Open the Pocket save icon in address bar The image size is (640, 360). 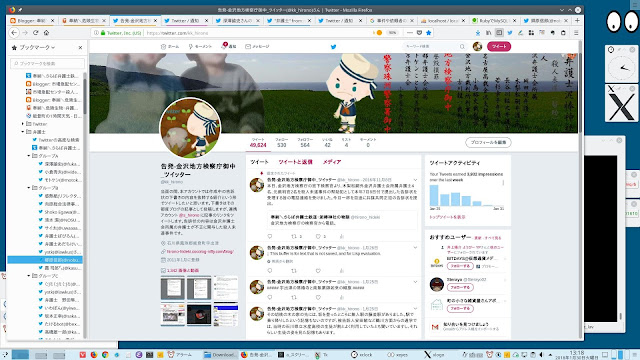pyautogui.click(x=420, y=33)
